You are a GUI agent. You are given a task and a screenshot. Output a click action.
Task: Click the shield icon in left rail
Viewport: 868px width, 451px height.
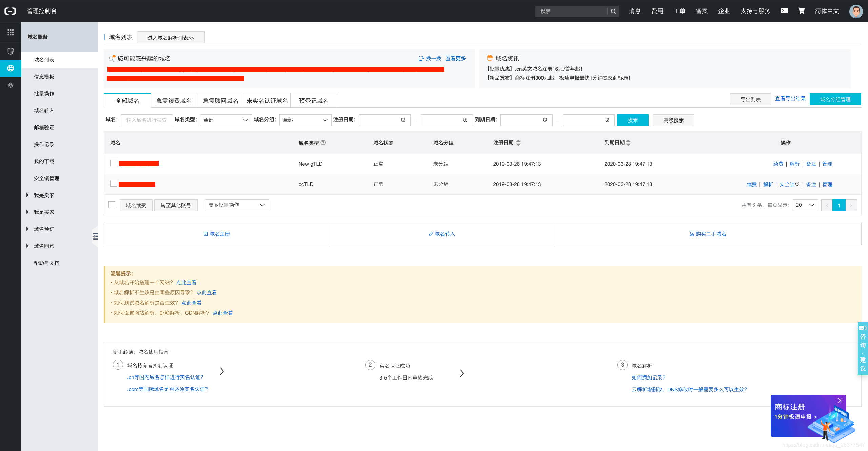point(11,51)
